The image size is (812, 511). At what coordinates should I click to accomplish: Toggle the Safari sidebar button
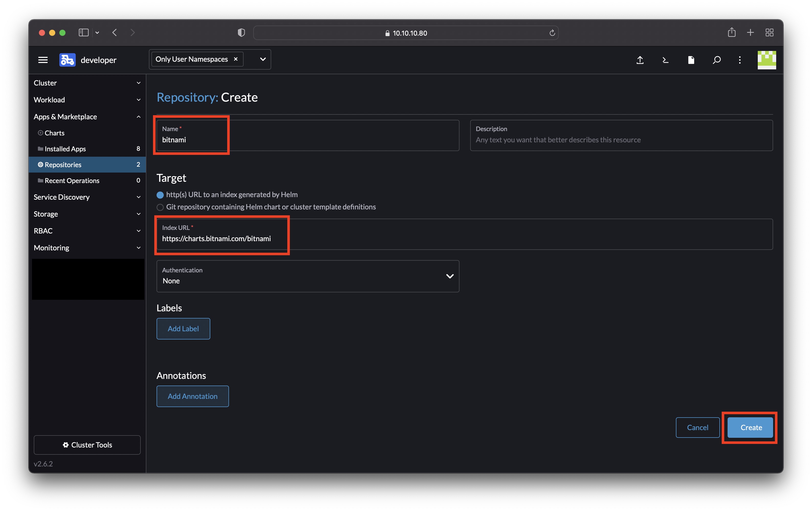click(83, 33)
